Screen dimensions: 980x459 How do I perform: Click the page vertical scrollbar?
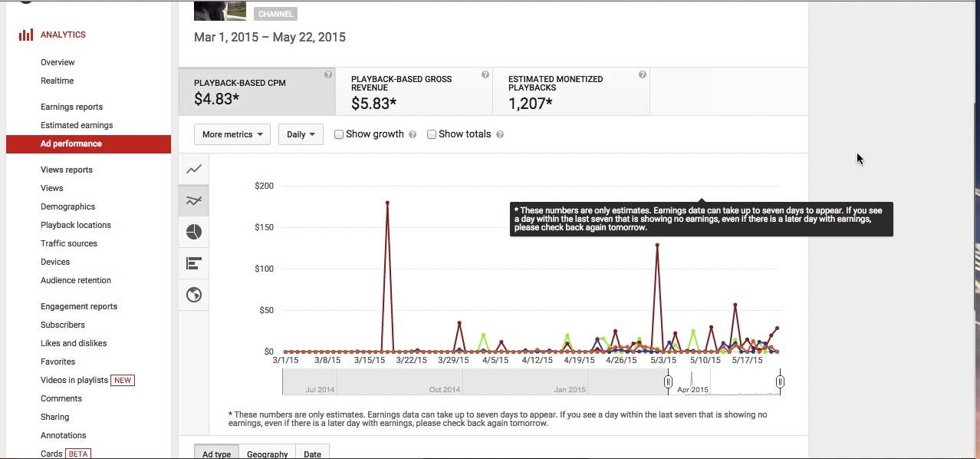click(x=975, y=207)
